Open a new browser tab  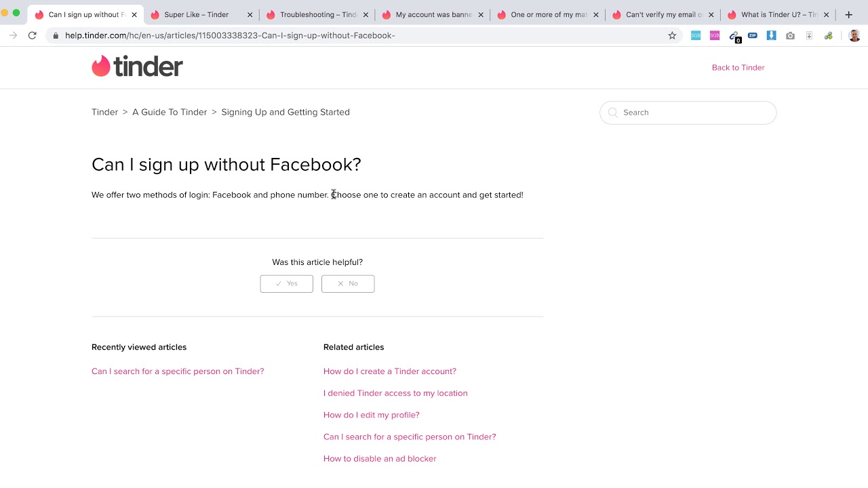click(848, 14)
